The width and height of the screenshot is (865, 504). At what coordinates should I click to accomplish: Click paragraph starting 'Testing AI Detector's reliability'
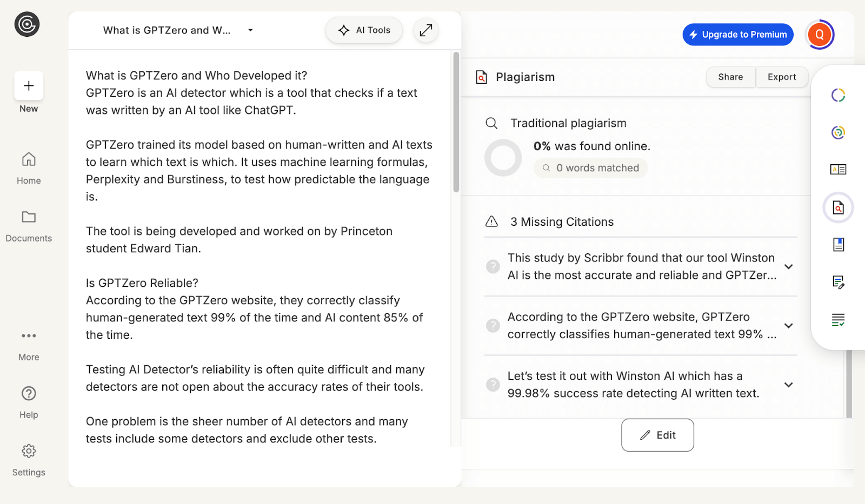point(255,378)
